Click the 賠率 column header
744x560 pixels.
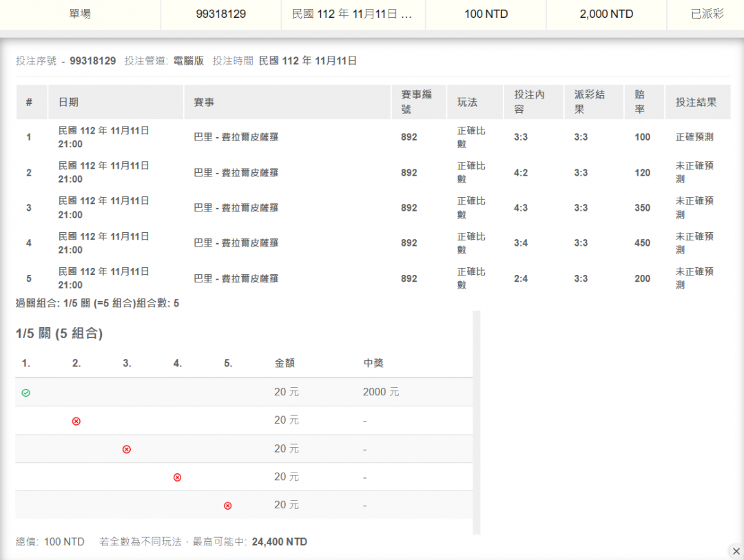[641, 102]
